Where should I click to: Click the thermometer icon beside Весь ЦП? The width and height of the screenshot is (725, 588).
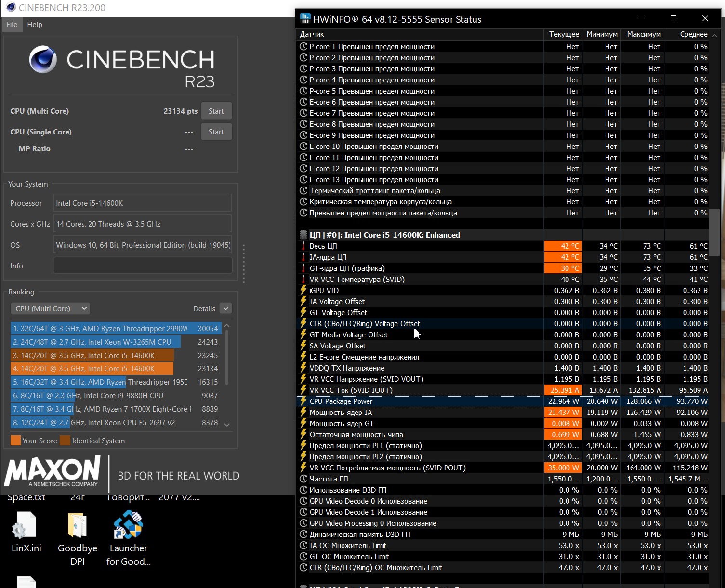[303, 246]
